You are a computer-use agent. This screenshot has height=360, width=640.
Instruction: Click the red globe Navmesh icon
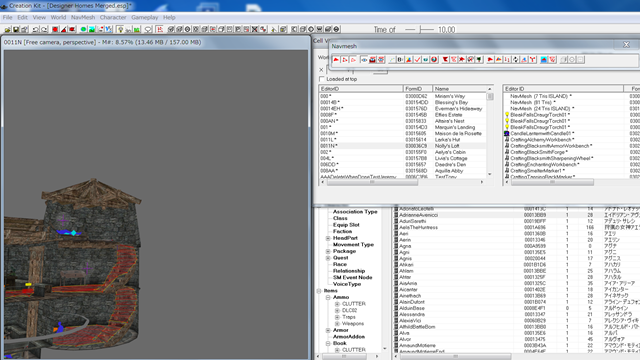434,60
